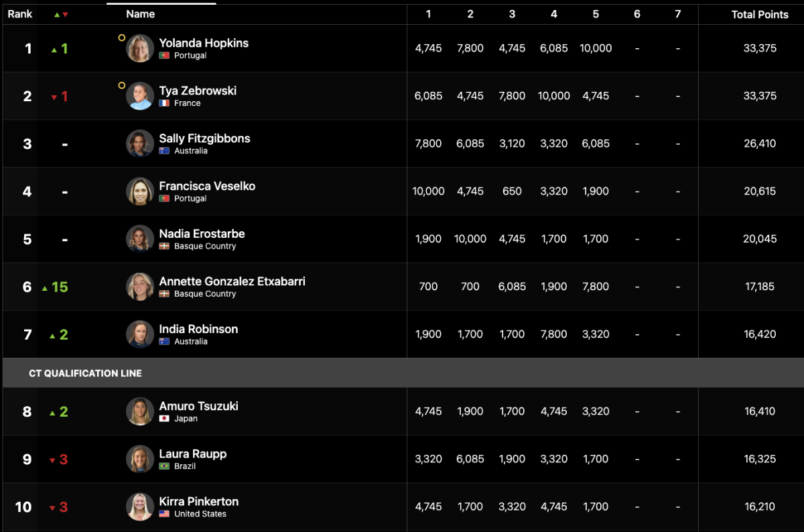Open Sally Fitzgibbons' profile link
Screen dimensions: 804x532
(204, 138)
